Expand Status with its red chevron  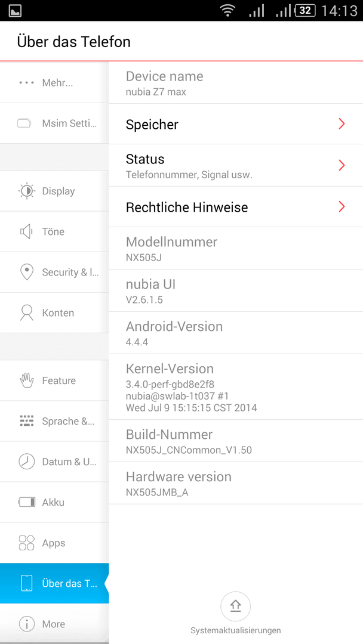[342, 166]
